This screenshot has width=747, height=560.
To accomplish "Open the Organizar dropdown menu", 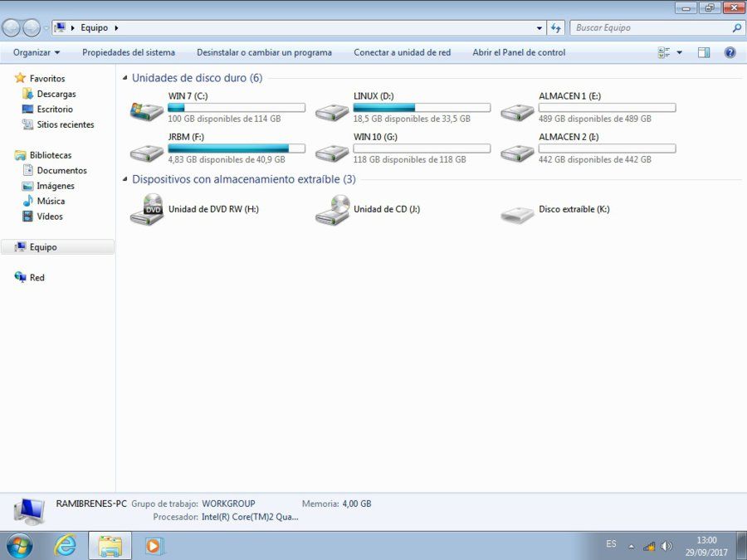I will click(x=37, y=52).
